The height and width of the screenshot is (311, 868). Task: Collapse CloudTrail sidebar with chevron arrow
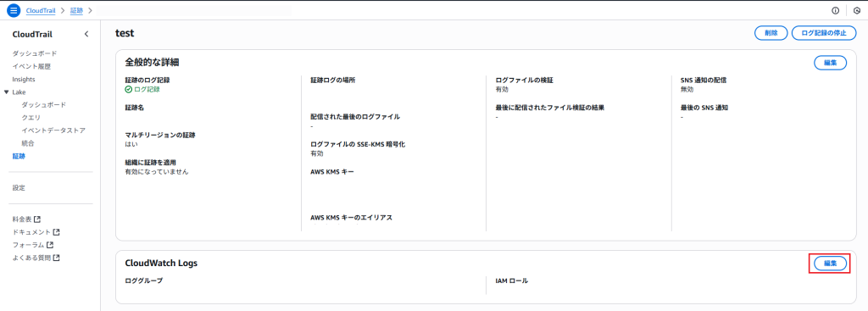click(x=86, y=34)
